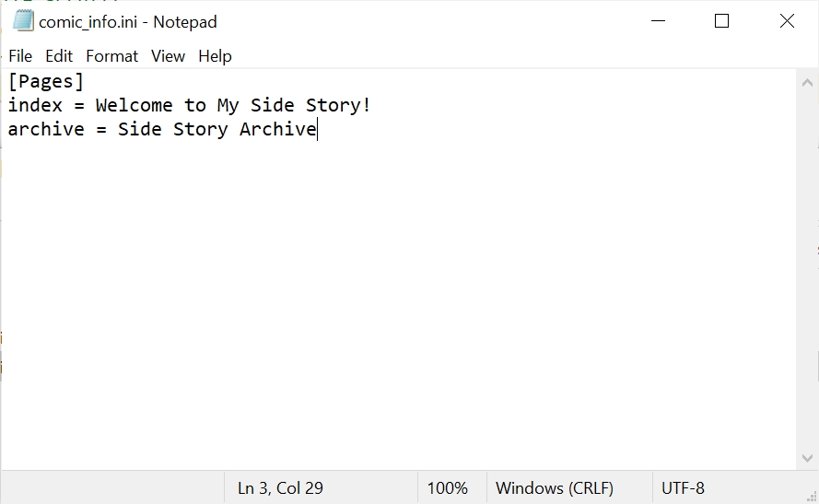
Task: Click the Notepad icon in the title bar
Action: (23, 21)
